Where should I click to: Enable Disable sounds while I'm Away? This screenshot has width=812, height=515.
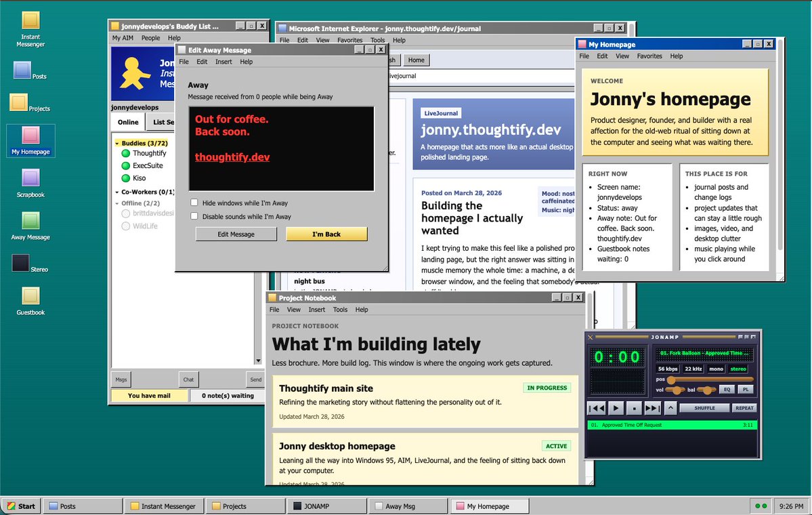coord(194,216)
